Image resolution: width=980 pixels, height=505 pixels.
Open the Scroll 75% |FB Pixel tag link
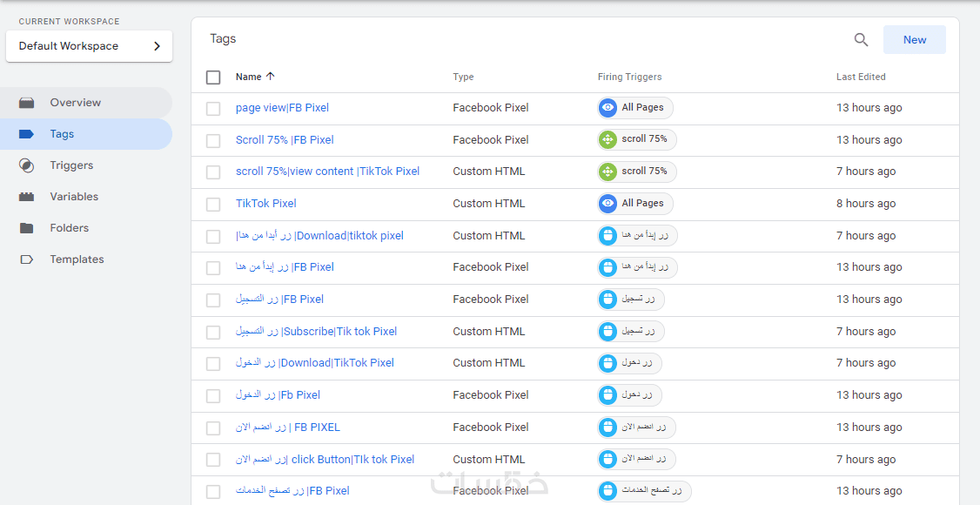coord(285,140)
